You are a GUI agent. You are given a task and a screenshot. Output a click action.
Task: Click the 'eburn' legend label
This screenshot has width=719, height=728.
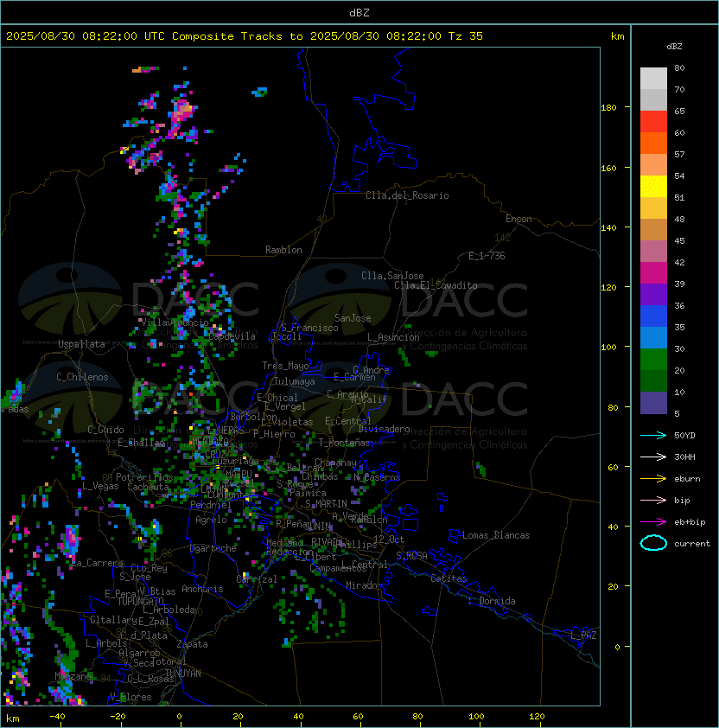tap(687, 479)
